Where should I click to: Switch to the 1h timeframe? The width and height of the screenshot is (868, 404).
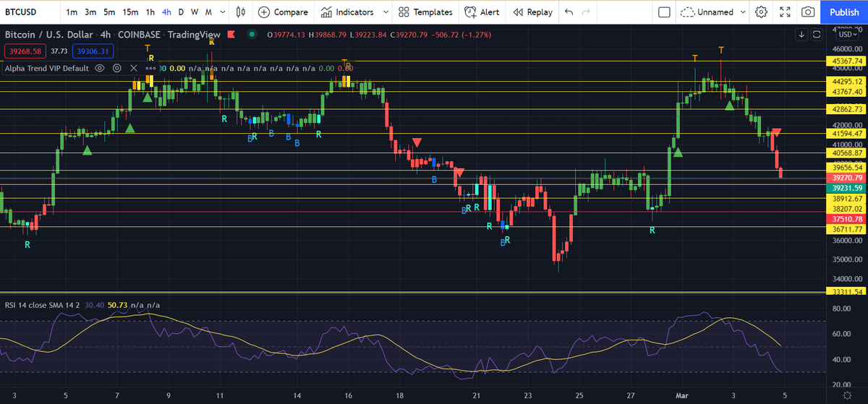(150, 12)
